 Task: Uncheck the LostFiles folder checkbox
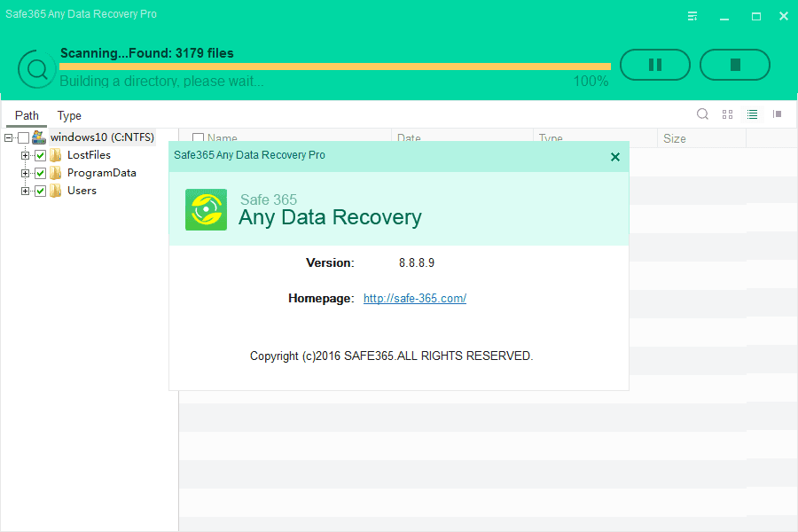pyautogui.click(x=40, y=155)
